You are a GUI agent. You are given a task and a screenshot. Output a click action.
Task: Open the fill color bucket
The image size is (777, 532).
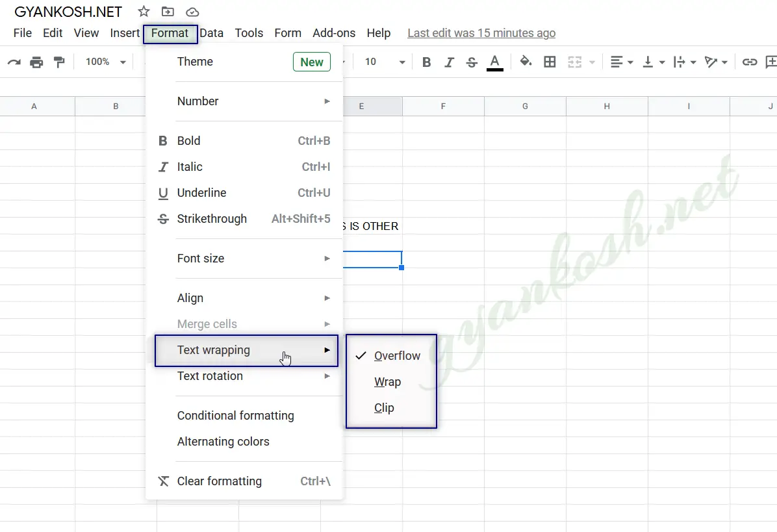(526, 62)
